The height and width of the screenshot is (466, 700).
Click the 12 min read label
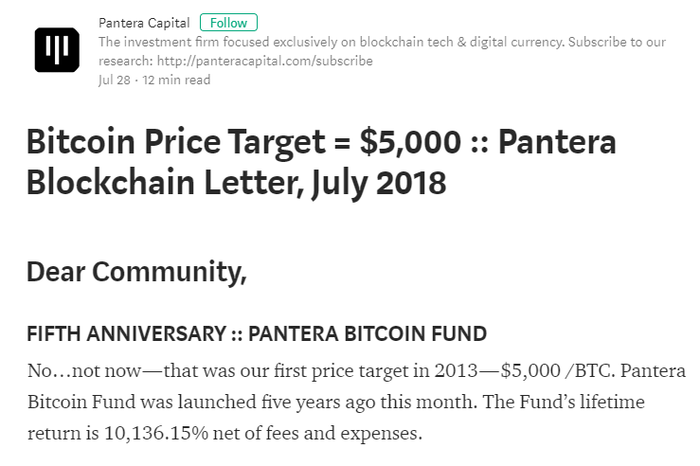[x=176, y=80]
